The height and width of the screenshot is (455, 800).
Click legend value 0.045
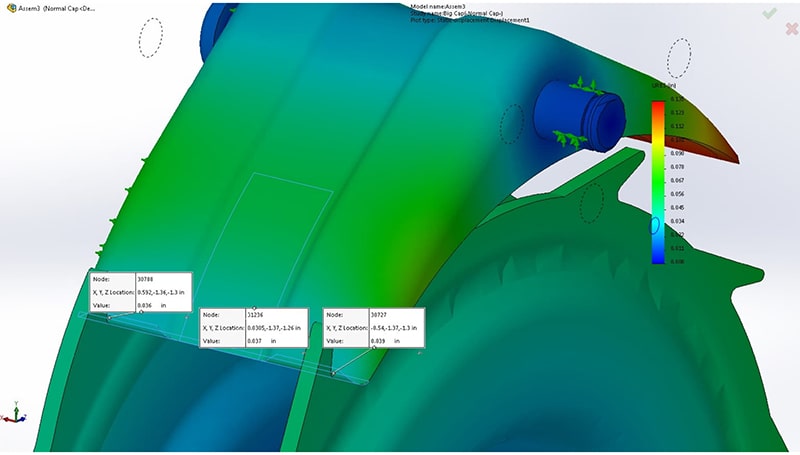pyautogui.click(x=677, y=207)
